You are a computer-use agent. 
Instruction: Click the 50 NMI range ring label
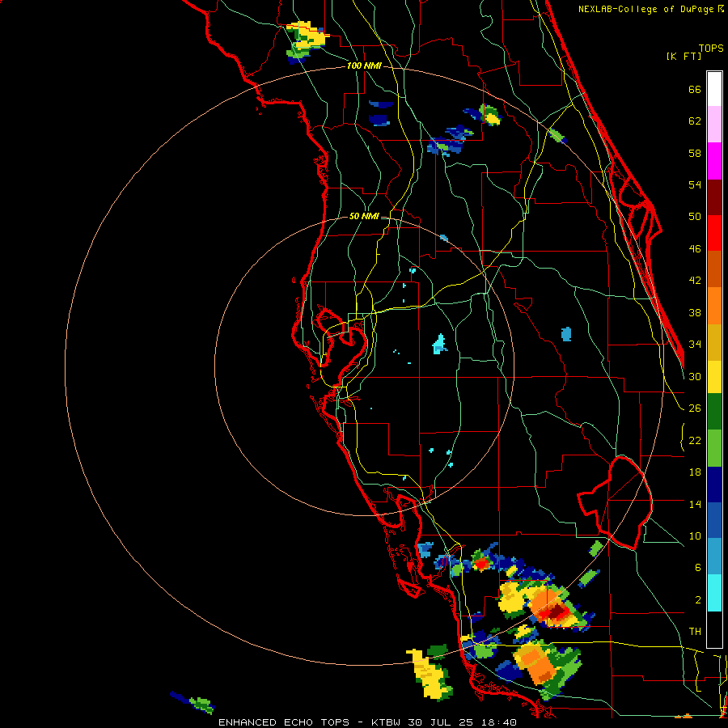(x=364, y=216)
